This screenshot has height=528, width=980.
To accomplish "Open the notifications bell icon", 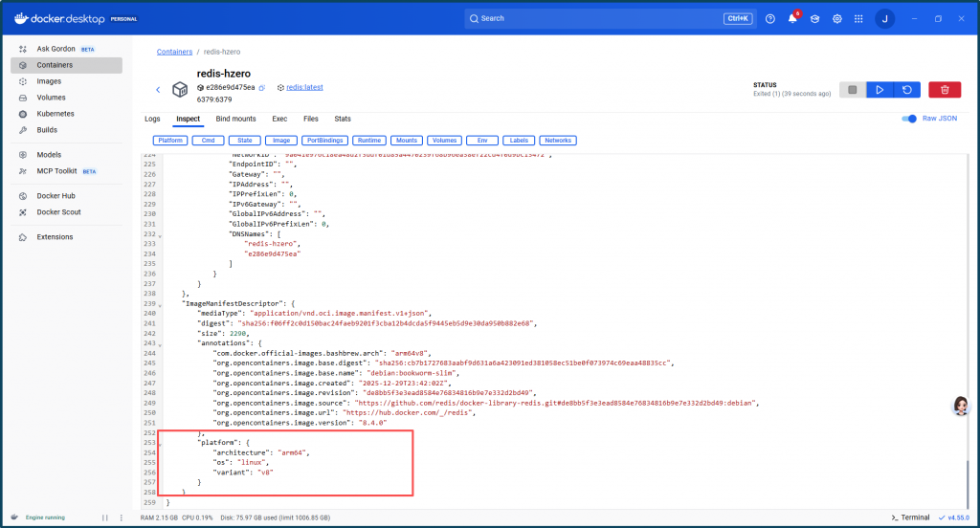I will (792, 18).
